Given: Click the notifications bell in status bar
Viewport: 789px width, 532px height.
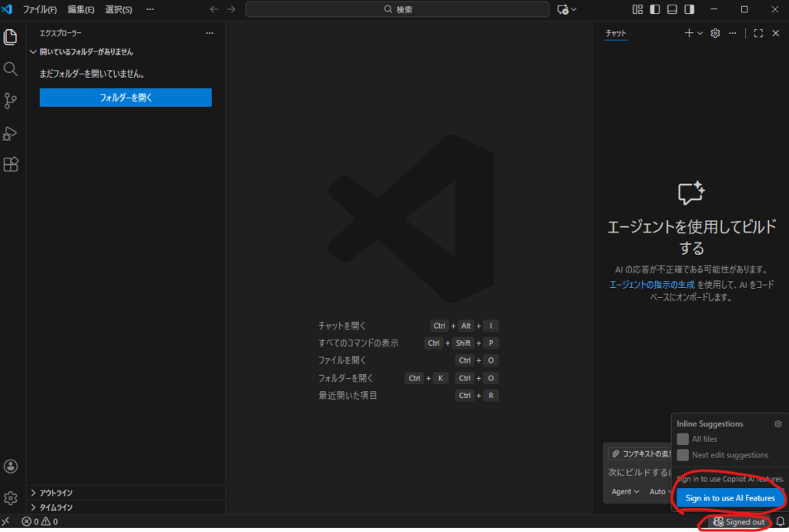Looking at the screenshot, I should coord(780,522).
